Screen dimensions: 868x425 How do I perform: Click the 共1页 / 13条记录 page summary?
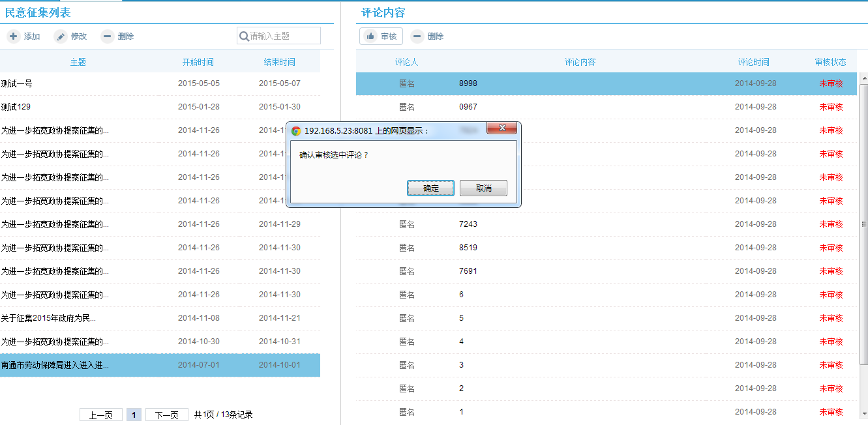(x=223, y=415)
